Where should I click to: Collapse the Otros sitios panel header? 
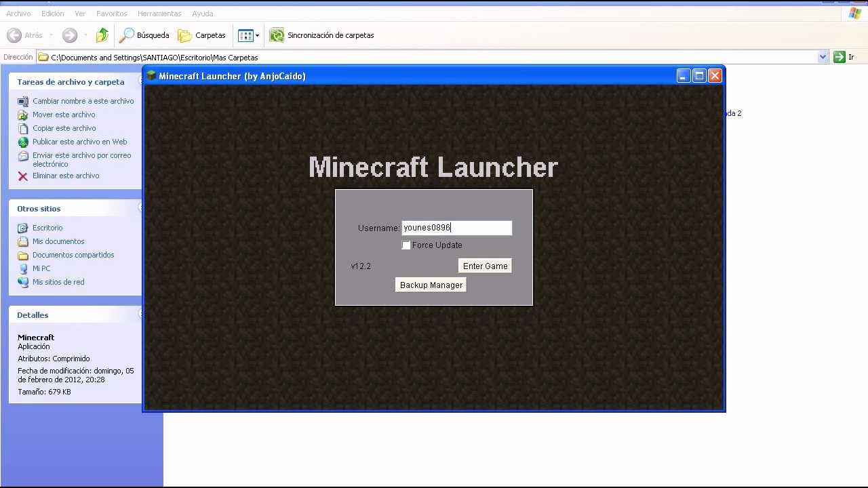click(75, 208)
